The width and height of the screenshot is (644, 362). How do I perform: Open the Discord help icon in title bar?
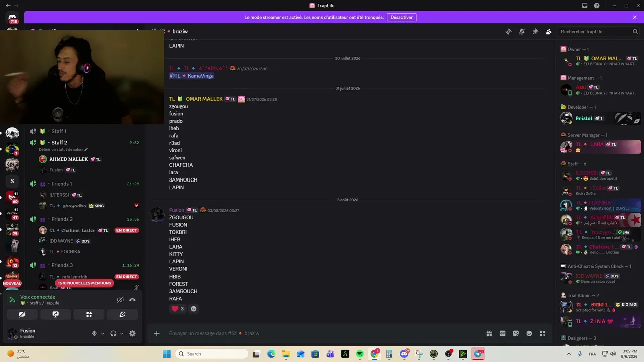[x=597, y=6]
